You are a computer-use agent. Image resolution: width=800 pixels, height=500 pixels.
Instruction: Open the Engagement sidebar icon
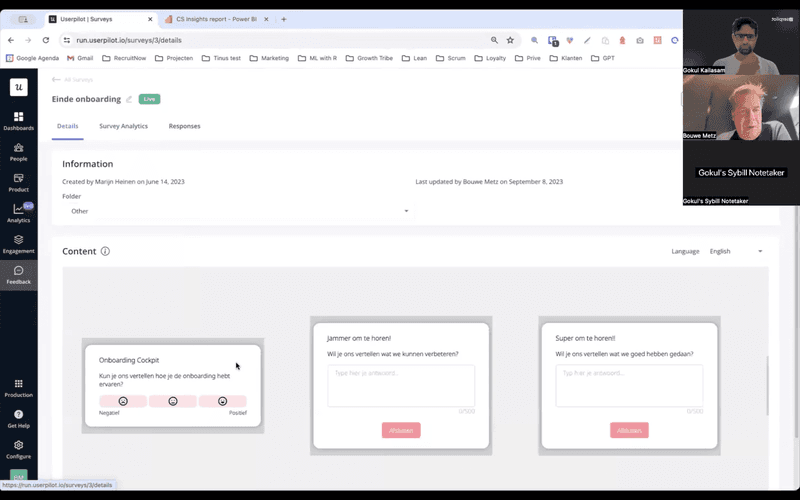(x=18, y=241)
